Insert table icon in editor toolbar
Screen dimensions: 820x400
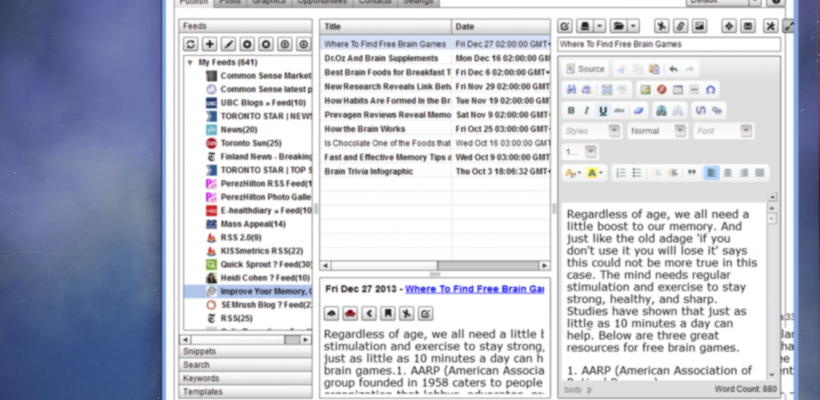[x=678, y=89]
